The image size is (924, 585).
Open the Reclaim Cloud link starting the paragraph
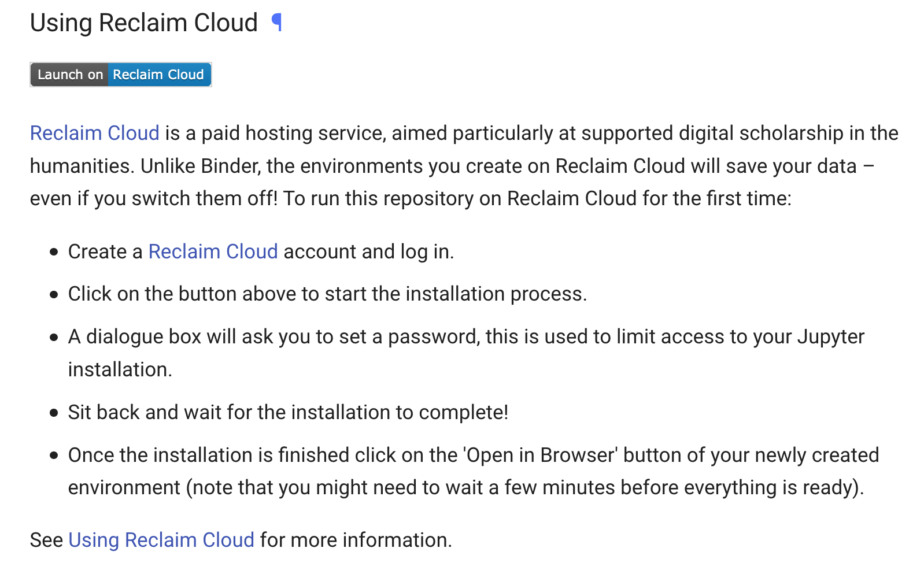(94, 133)
